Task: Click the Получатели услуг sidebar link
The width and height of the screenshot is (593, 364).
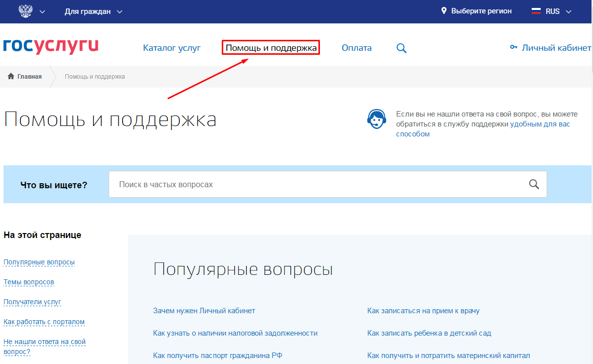Action: (x=32, y=302)
